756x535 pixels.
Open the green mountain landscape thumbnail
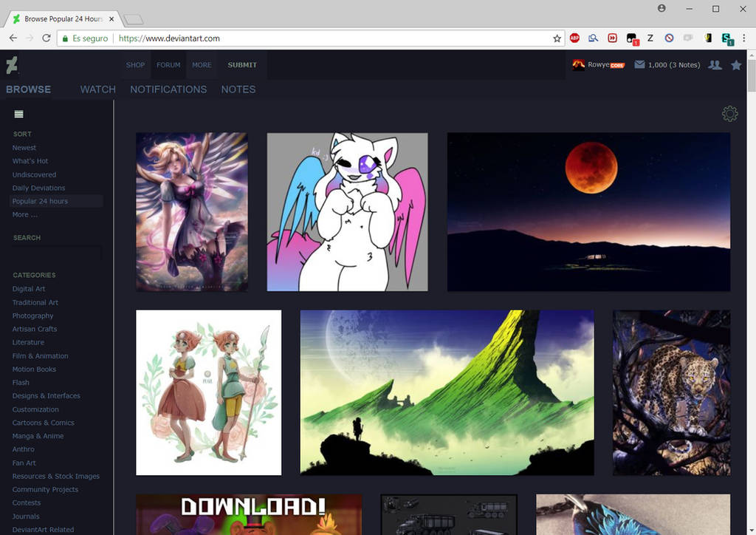(x=447, y=392)
